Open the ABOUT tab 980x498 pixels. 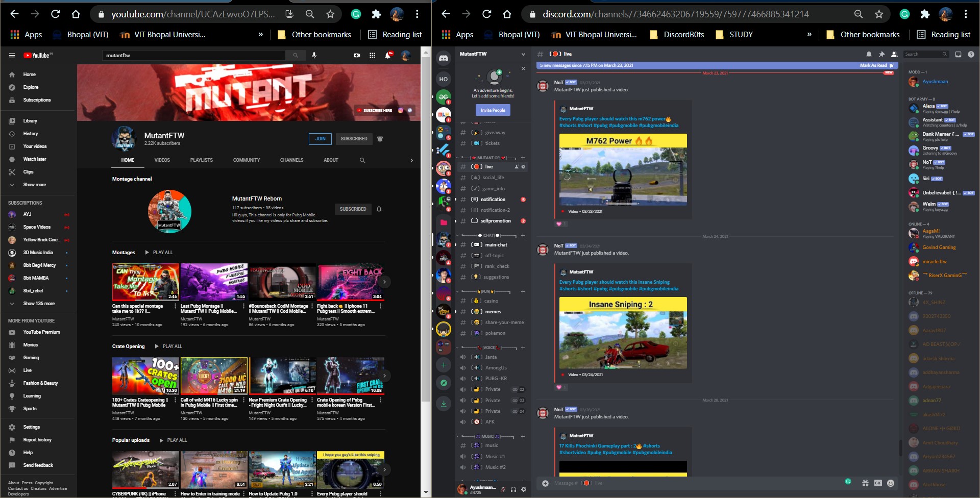click(x=331, y=160)
